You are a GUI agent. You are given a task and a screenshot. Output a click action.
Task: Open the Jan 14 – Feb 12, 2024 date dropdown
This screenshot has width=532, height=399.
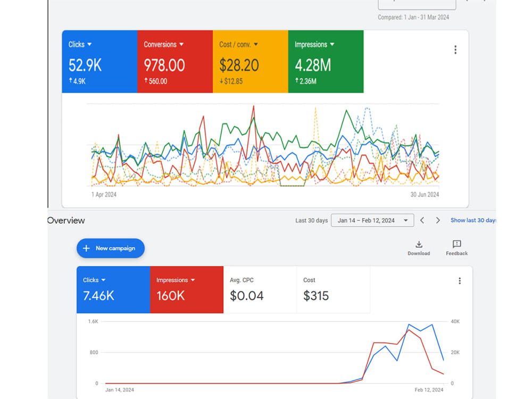point(372,220)
